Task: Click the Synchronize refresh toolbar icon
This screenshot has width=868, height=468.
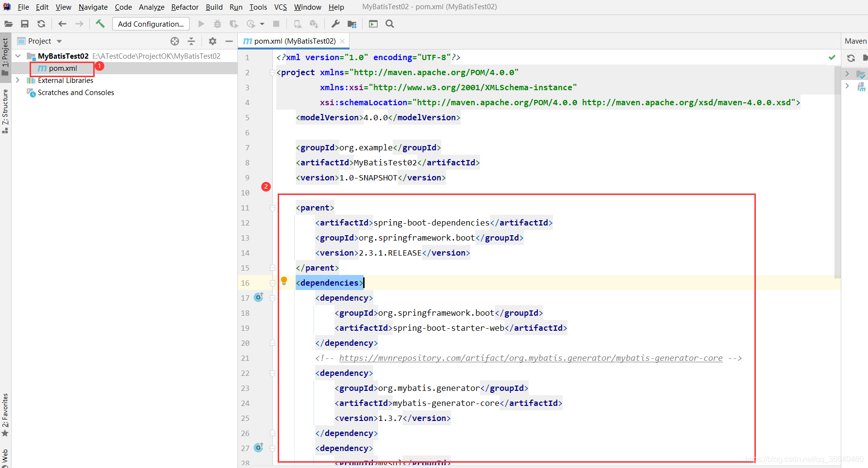Action: point(41,24)
